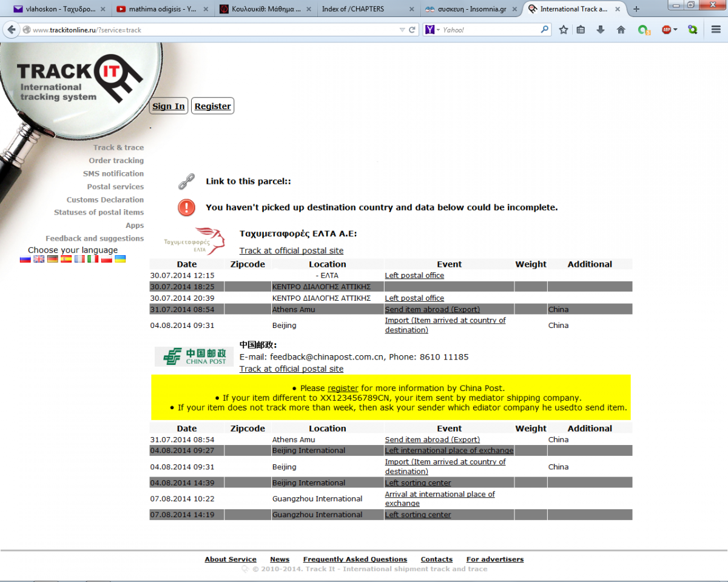Choose the Spanish flag language
This screenshot has height=582, width=728.
click(x=66, y=259)
